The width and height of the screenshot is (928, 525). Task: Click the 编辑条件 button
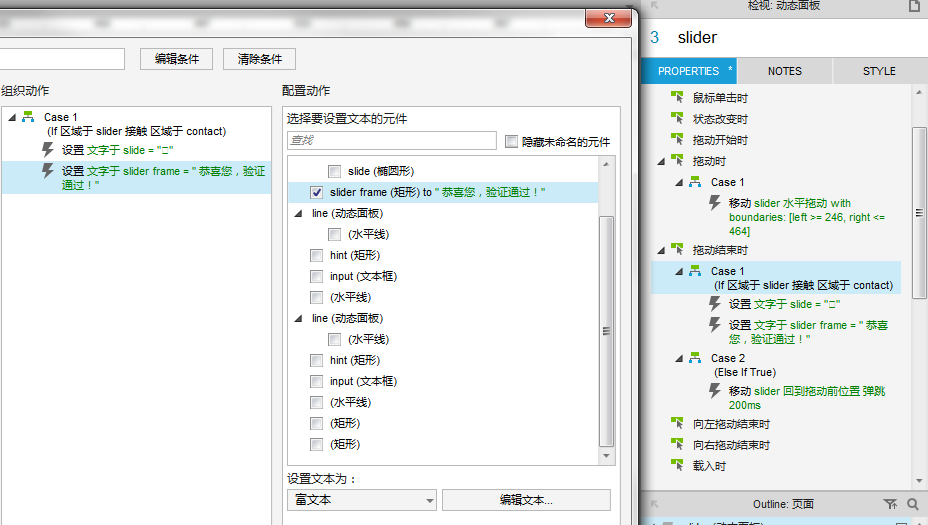pyautogui.click(x=176, y=59)
